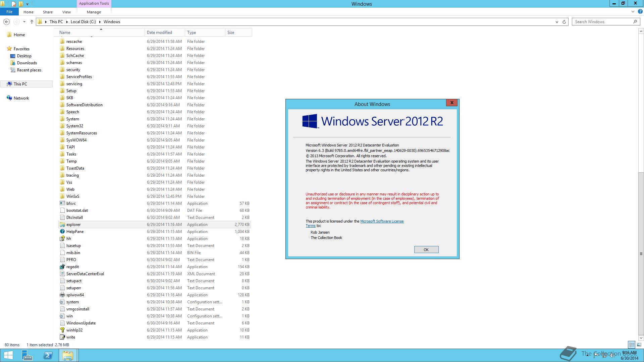The height and width of the screenshot is (362, 644).
Task: Click the win configuration settings icon
Action: pyautogui.click(x=62, y=316)
